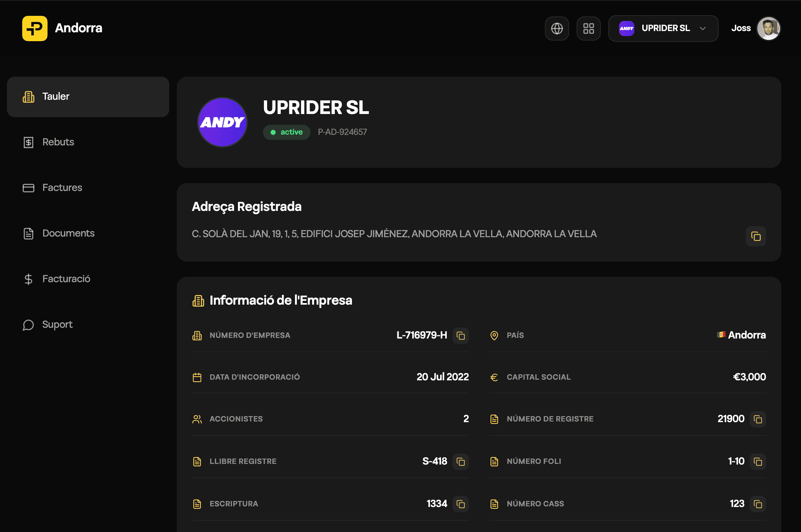801x532 pixels.
Task: Click the dropdown chevron beside UPRIDER SL
Action: pos(702,28)
